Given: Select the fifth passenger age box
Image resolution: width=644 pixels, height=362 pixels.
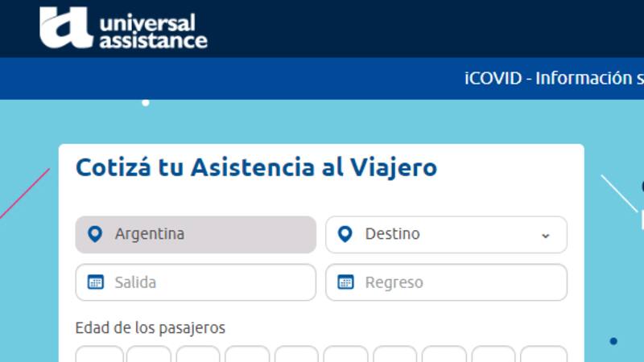Looking at the screenshot, I should 296,355.
